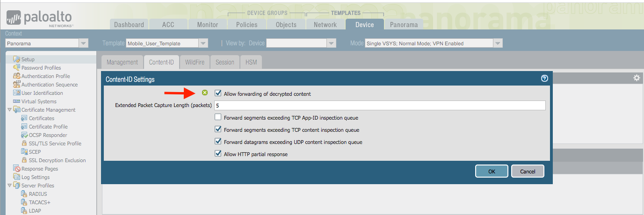Screen dimensions: 644x215
Task: Click the Certificate Management folder icon
Action: (17, 110)
